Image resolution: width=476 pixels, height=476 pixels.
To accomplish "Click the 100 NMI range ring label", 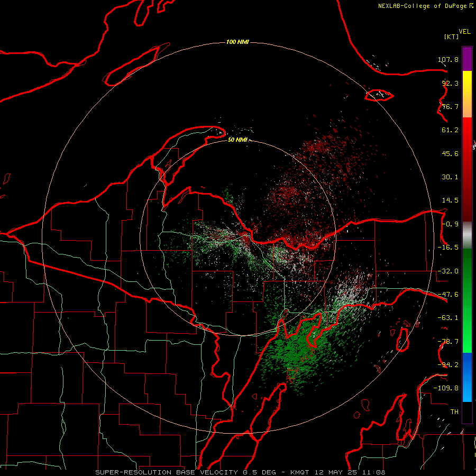I will click(237, 42).
